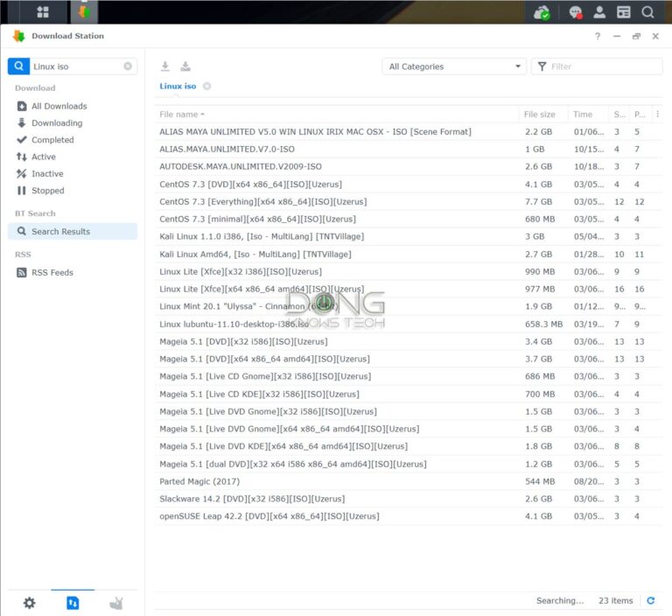This screenshot has width=672, height=616.
Task: Expand the All Categories dropdown
Action: pos(454,66)
